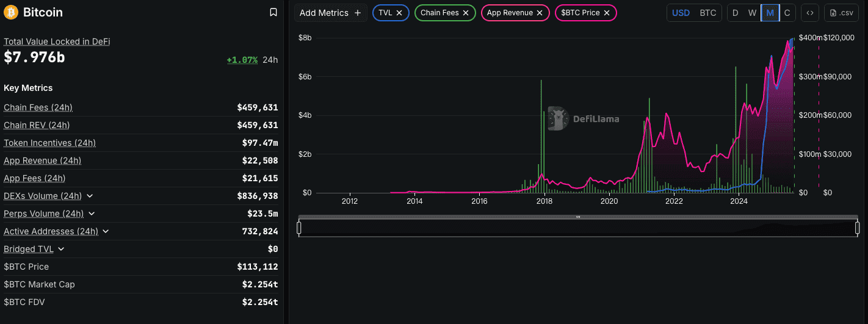Select weekly (W) chart interval
868x324 pixels.
[x=752, y=12]
